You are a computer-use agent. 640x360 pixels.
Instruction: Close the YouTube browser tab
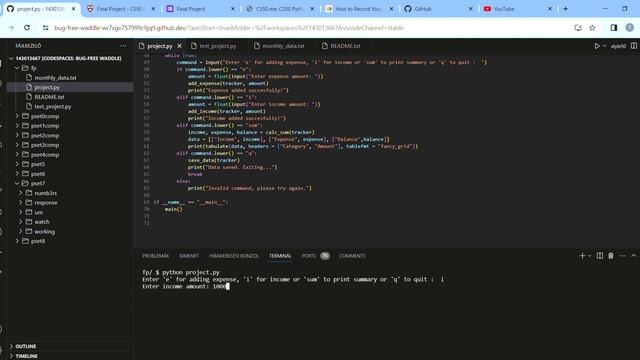pyautogui.click(x=550, y=9)
